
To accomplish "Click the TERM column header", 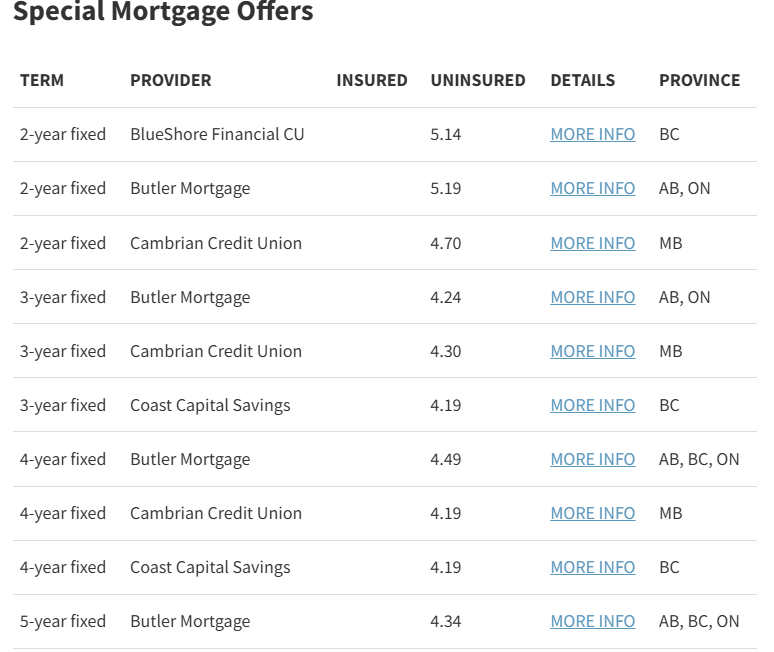I will pos(42,80).
